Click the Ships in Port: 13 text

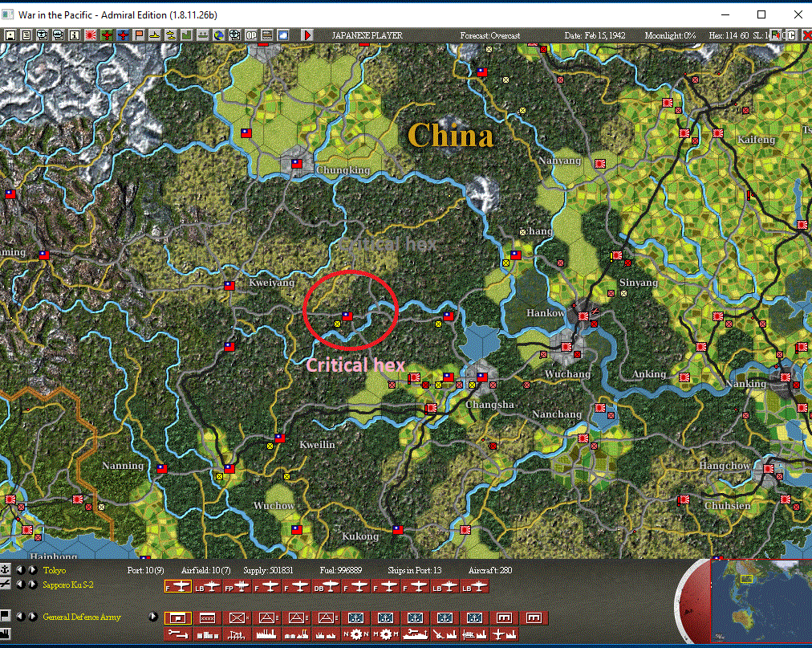[x=415, y=570]
